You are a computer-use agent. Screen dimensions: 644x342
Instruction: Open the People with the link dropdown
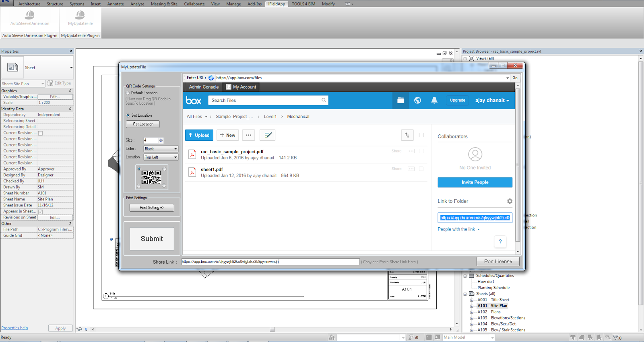coord(459,229)
